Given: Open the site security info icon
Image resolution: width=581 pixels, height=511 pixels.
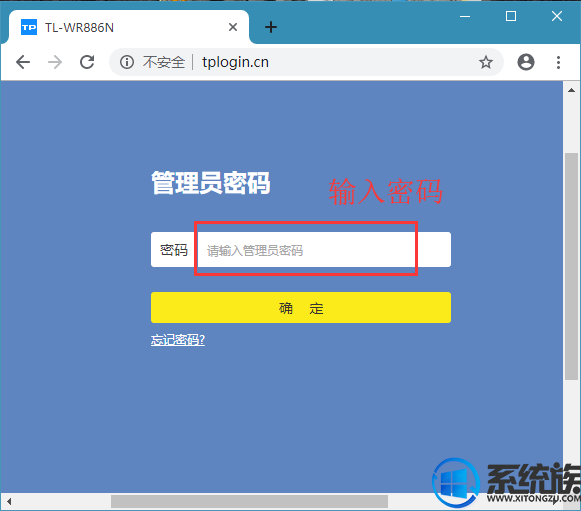Looking at the screenshot, I should (127, 62).
